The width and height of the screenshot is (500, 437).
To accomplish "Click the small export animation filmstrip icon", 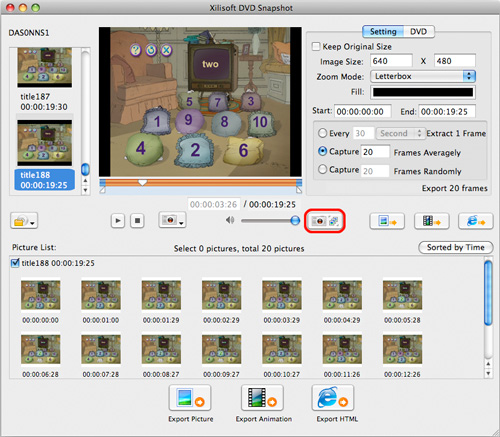I will (432, 221).
